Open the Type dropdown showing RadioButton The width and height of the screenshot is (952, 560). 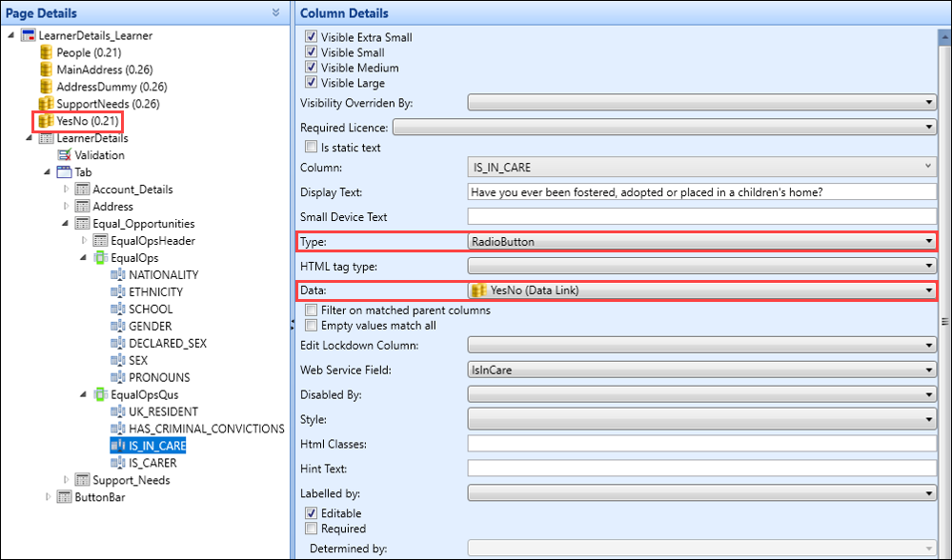coord(702,242)
